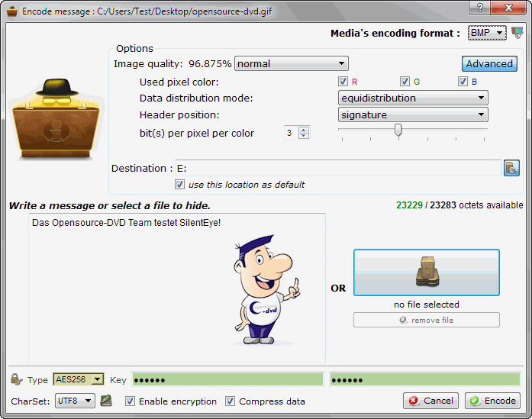Expand the Data distribution mode dropdown
Image resolution: width=532 pixels, height=419 pixels.
413,98
